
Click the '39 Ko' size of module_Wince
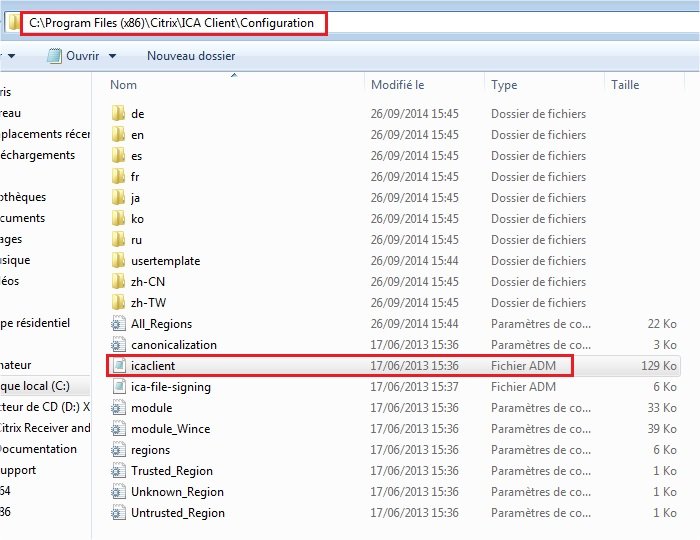(662, 428)
